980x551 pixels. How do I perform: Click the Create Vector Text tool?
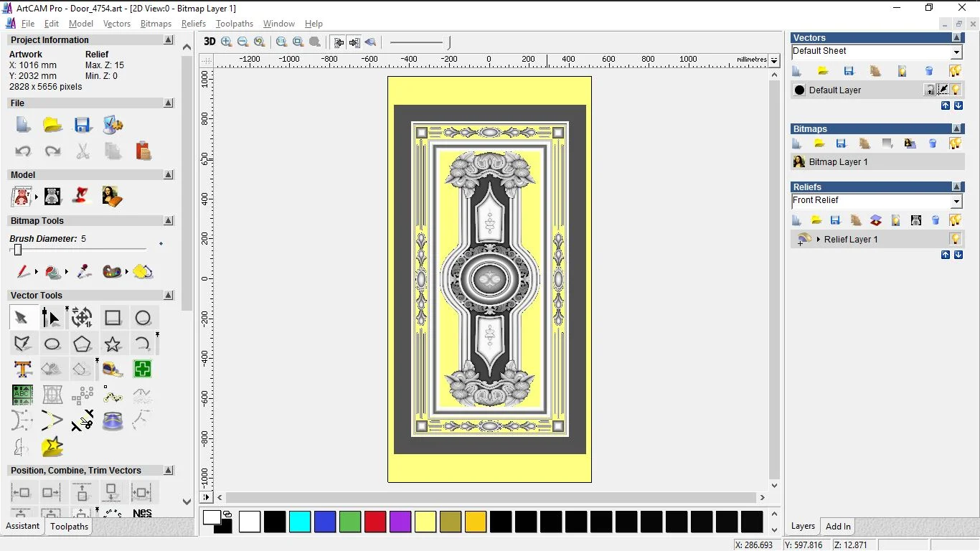tap(22, 369)
